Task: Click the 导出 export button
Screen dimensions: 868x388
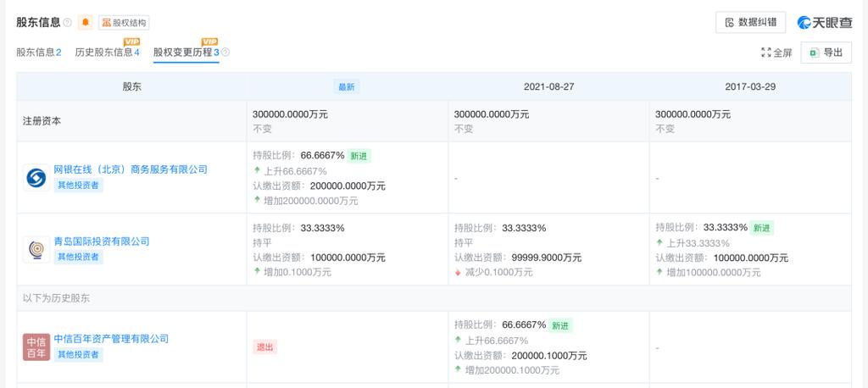Action: point(826,53)
